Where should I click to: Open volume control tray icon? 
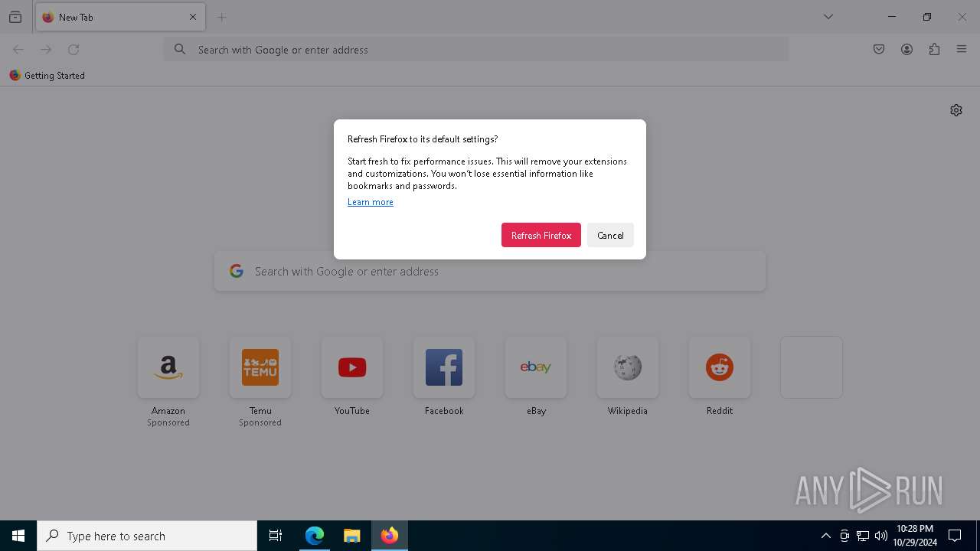point(881,536)
